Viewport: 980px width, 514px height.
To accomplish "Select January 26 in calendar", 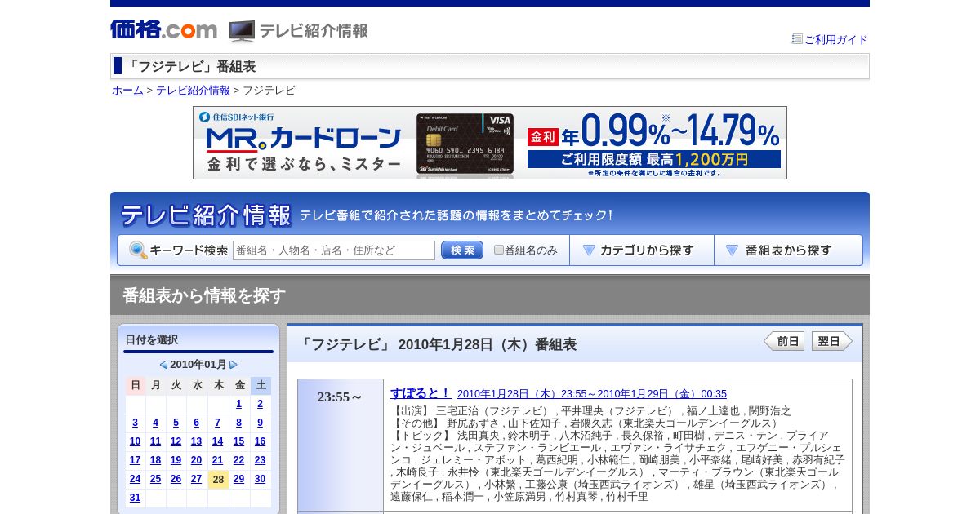I will coord(176,479).
